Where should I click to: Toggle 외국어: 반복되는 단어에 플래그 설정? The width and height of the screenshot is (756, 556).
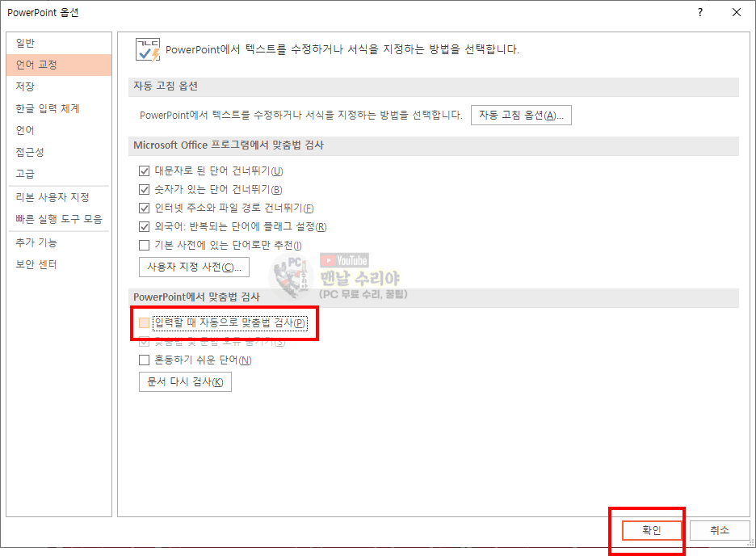click(x=144, y=226)
